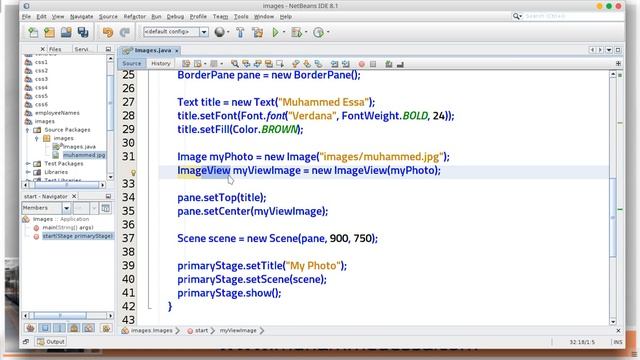Minimize the Navigator panel with its corner icon
This screenshot has height=360, width=640.
coord(108,196)
